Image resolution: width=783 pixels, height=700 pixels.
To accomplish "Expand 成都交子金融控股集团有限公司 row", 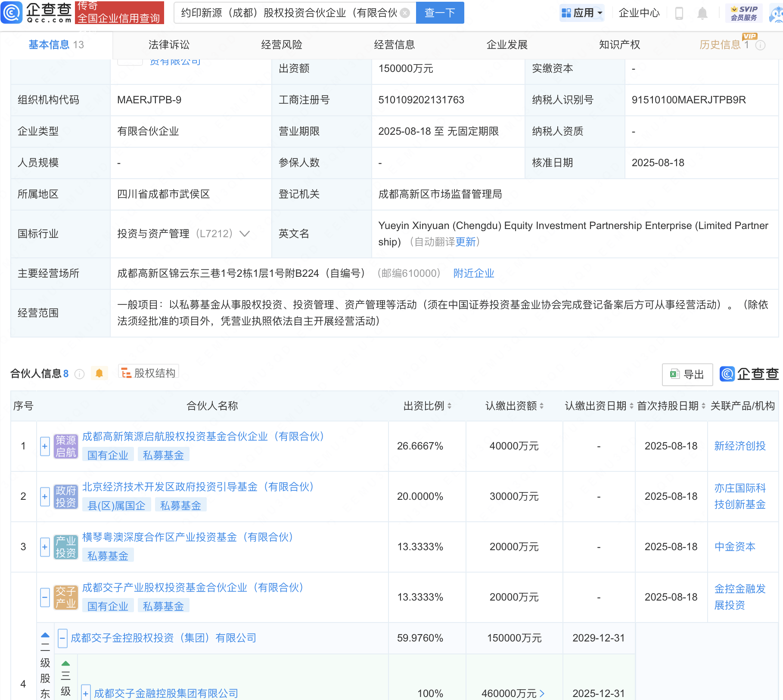I will (86, 693).
